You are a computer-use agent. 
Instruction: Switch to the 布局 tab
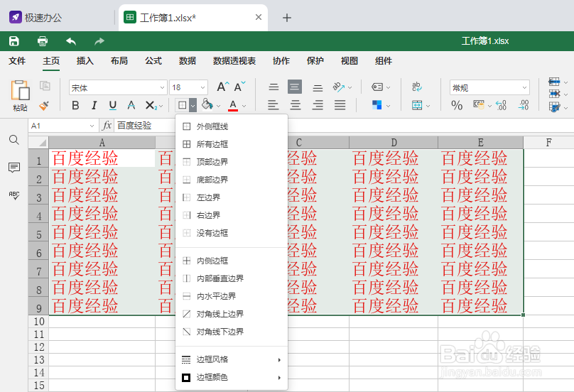119,61
